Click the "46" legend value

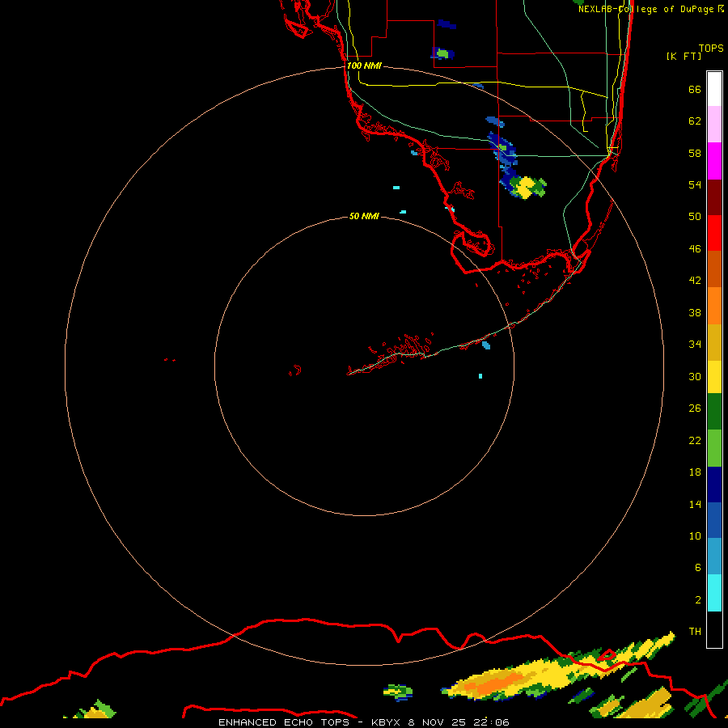click(695, 248)
